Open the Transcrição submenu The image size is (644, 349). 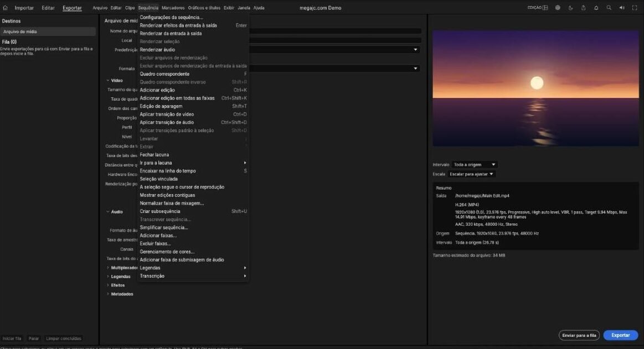pyautogui.click(x=193, y=276)
